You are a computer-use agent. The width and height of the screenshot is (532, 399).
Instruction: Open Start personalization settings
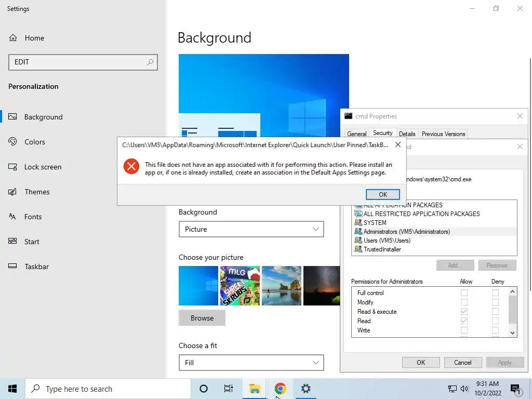[32, 242]
